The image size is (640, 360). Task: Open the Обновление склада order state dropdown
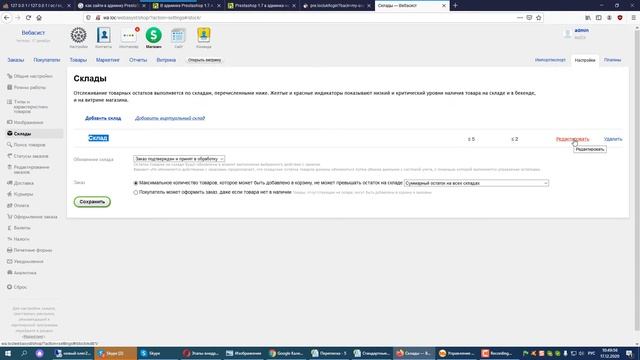(x=179, y=159)
